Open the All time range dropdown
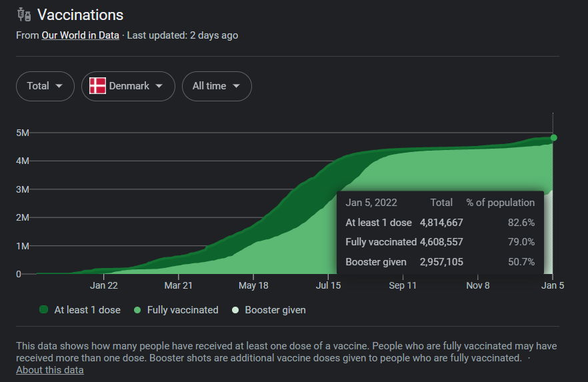588x382 pixels. [217, 86]
